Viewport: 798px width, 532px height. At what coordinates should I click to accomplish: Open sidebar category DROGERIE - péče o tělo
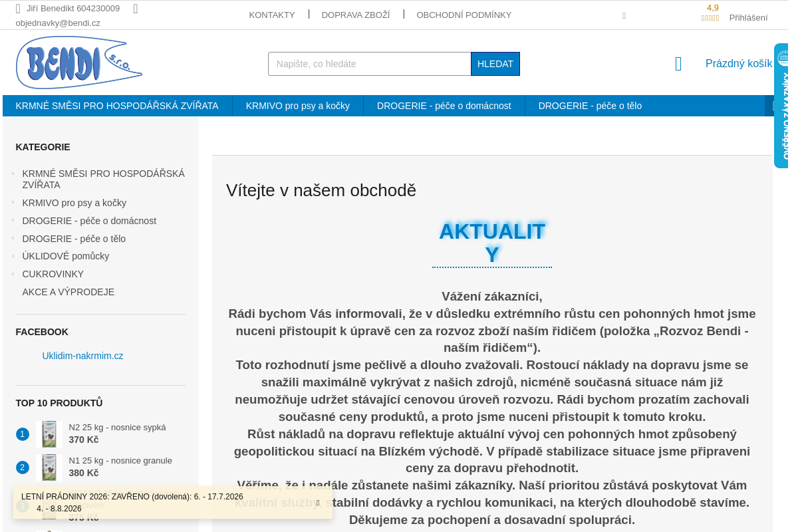(x=74, y=239)
